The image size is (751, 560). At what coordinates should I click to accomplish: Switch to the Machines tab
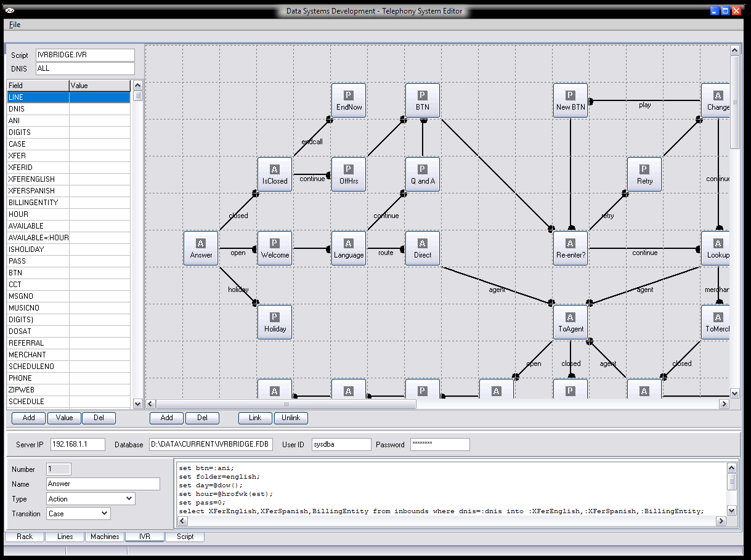click(x=105, y=537)
